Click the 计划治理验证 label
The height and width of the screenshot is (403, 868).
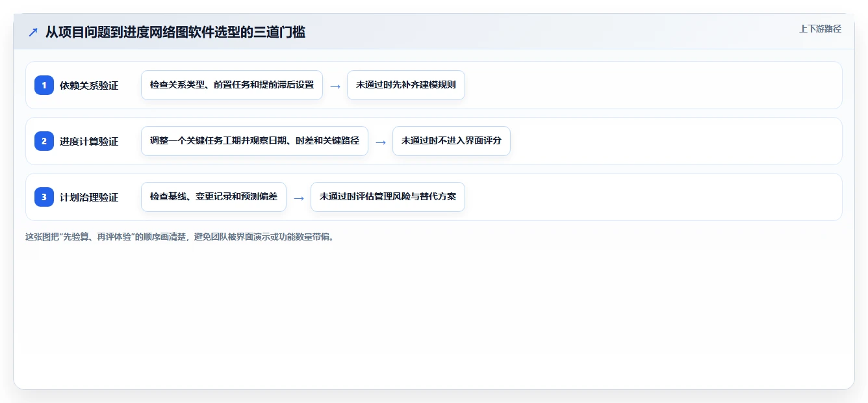[89, 197]
